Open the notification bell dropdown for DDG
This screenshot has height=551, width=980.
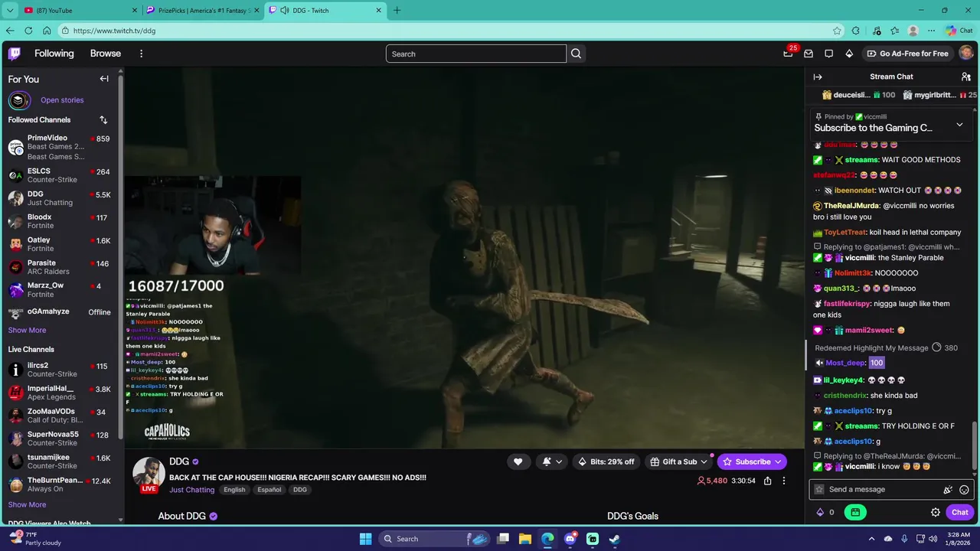coord(552,461)
